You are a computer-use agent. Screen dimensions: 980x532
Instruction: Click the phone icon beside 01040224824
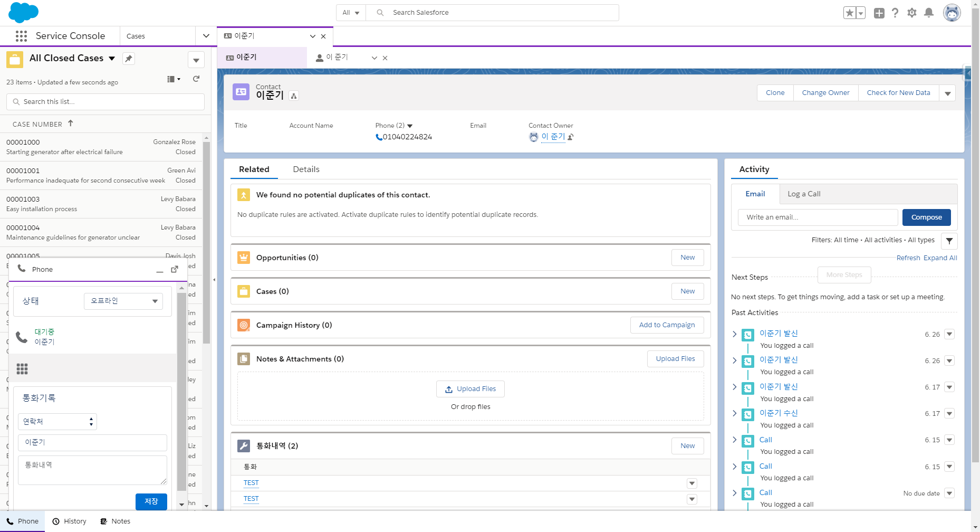tap(379, 137)
